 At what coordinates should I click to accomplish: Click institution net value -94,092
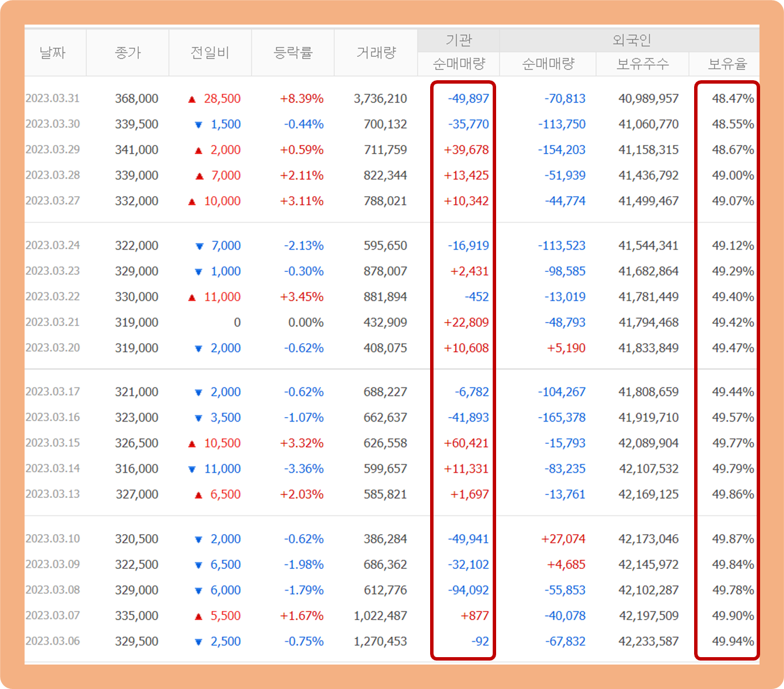pyautogui.click(x=468, y=590)
